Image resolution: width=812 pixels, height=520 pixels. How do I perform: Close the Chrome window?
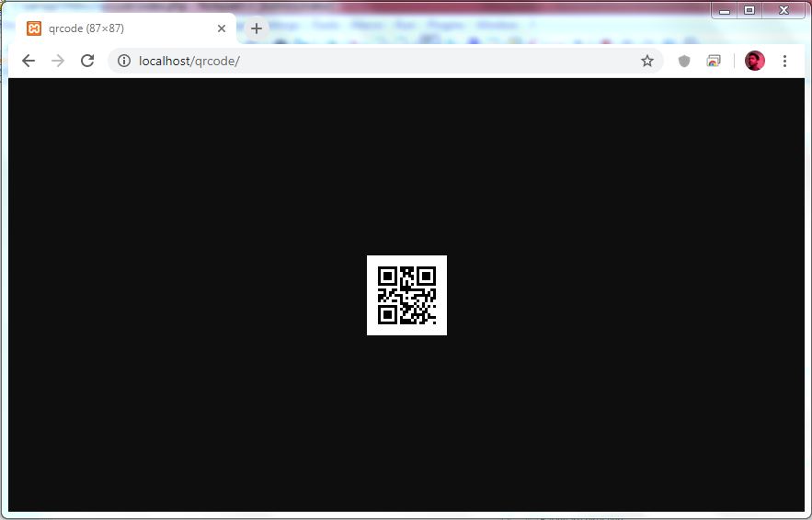point(783,10)
